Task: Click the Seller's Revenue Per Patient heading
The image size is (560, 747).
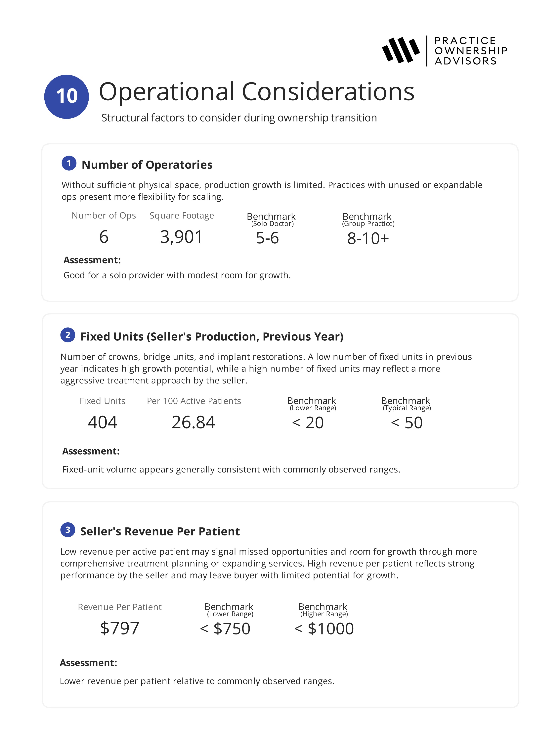Action: 160,531
